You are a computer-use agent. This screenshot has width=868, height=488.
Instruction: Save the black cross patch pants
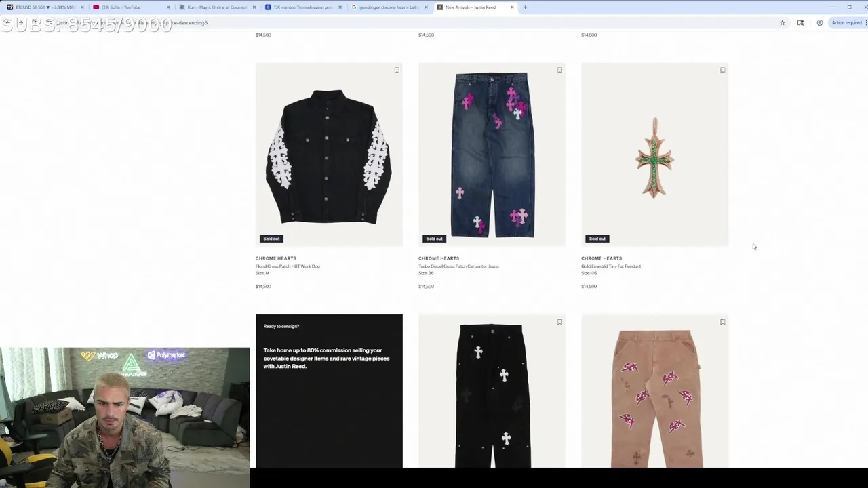559,322
